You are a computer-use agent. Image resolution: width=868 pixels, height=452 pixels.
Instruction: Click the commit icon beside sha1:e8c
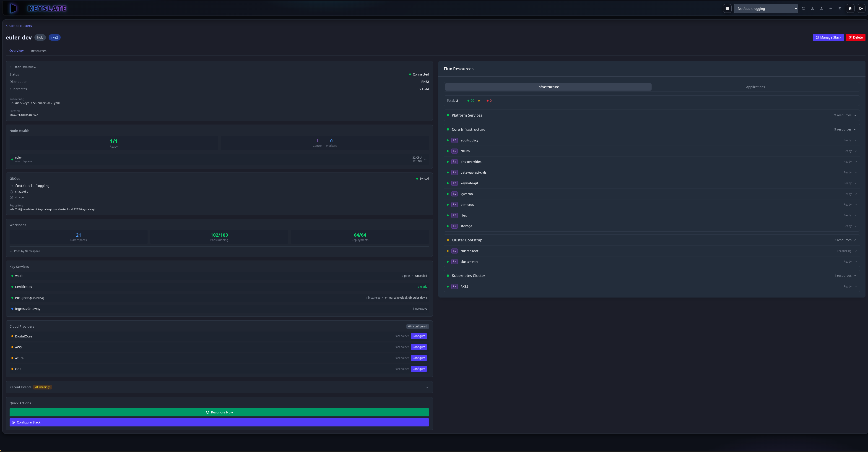coord(11,192)
